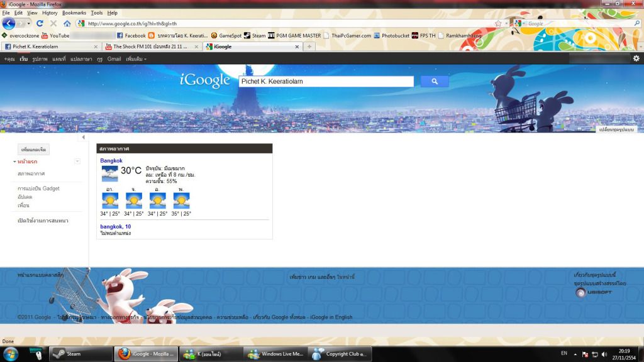Click the Windows Start orb

click(11, 354)
